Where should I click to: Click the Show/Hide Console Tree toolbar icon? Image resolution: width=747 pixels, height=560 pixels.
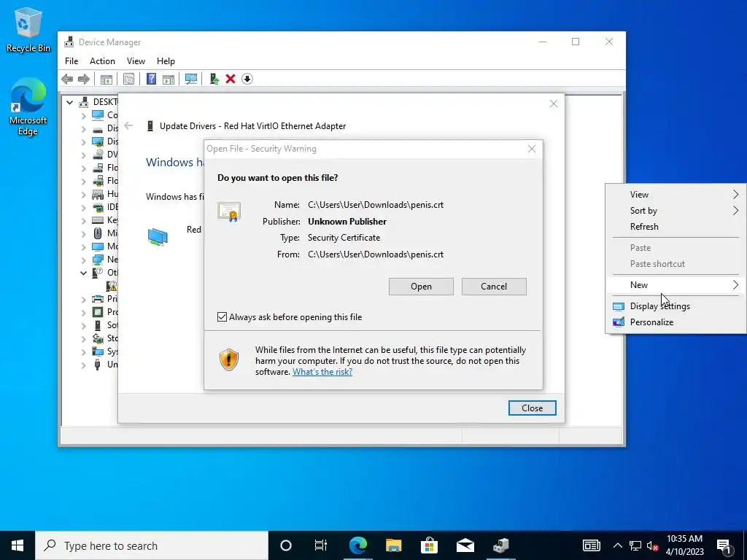107,79
